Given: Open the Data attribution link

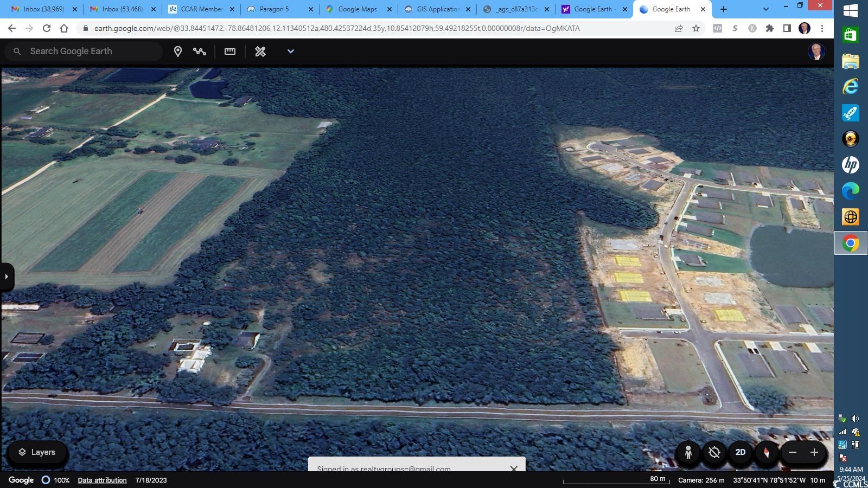Looking at the screenshot, I should (102, 480).
